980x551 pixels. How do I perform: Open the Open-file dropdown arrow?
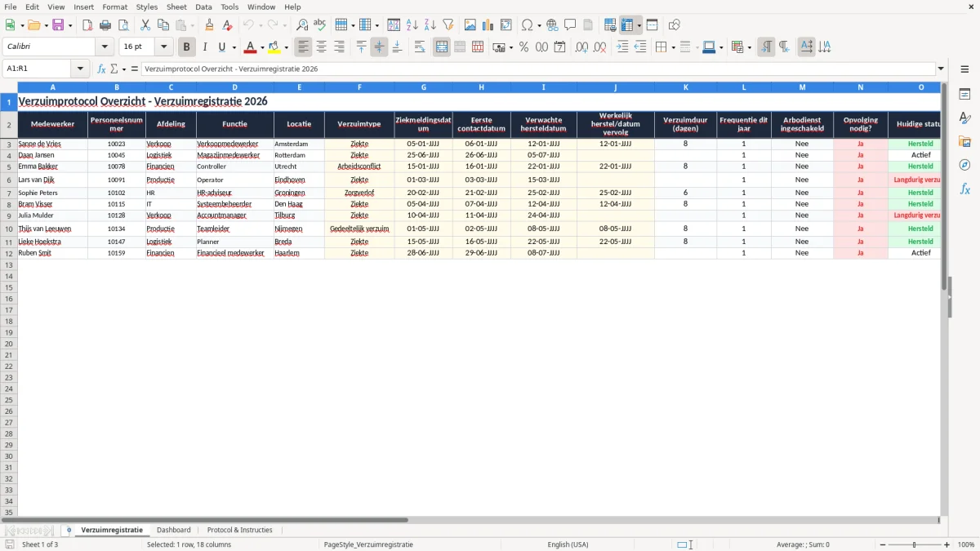[x=47, y=25]
